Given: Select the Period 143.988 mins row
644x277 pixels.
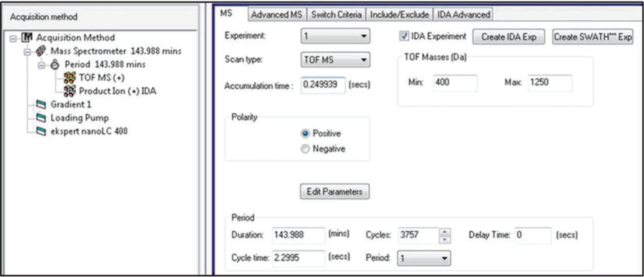Looking at the screenshot, I should point(105,65).
